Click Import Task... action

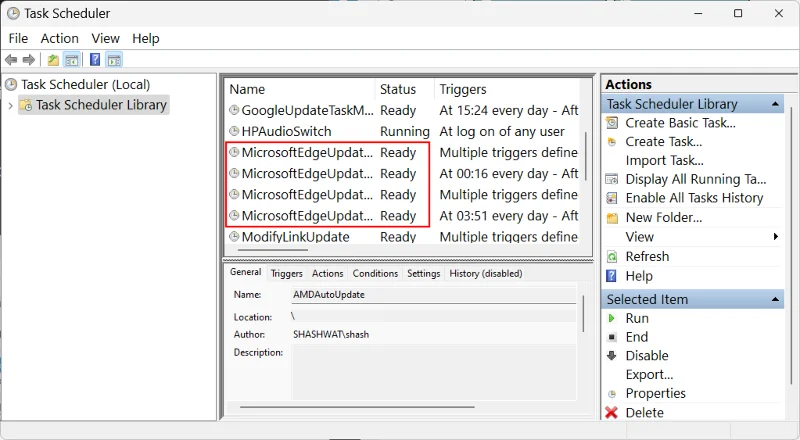click(665, 161)
